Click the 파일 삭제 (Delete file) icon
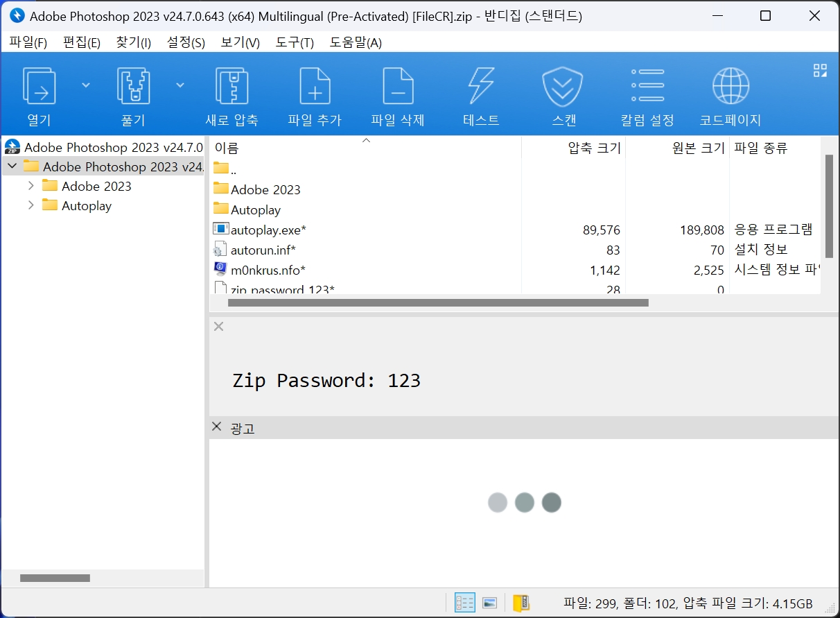Screen dimensions: 840x618 coord(398,85)
